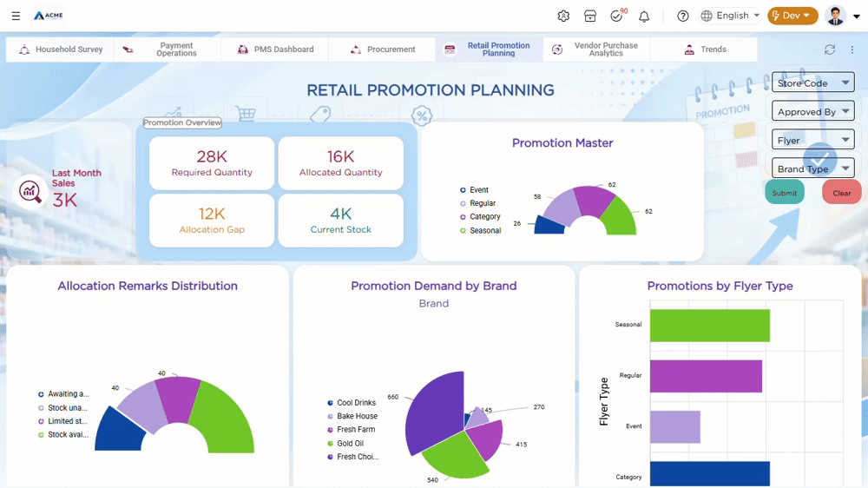This screenshot has height=488, width=868.
Task: Open the Dev environment dropdown
Action: click(x=792, y=16)
